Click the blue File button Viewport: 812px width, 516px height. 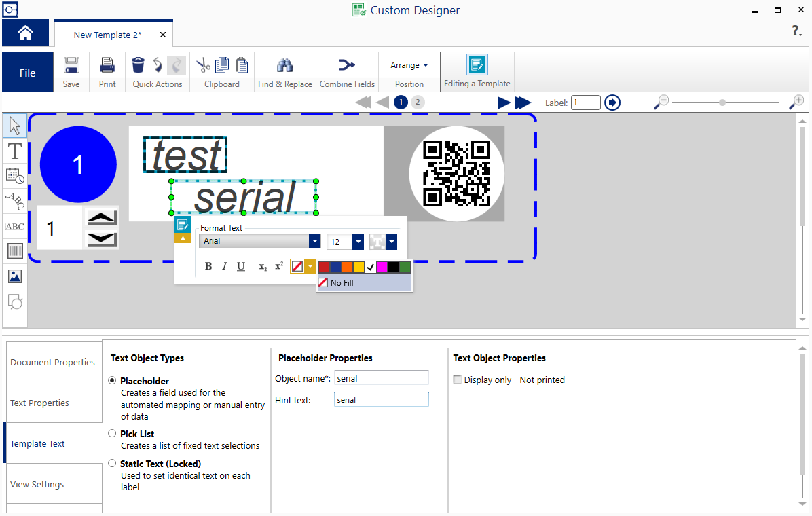(28, 73)
